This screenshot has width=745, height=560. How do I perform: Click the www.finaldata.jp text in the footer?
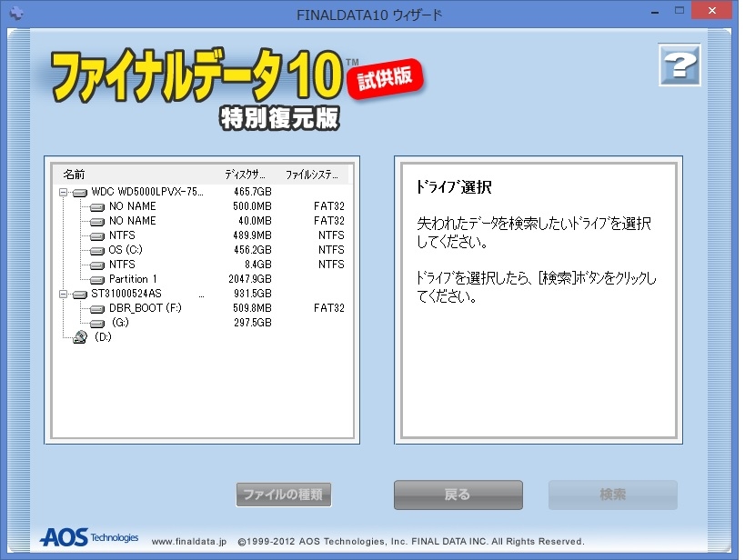point(189,542)
